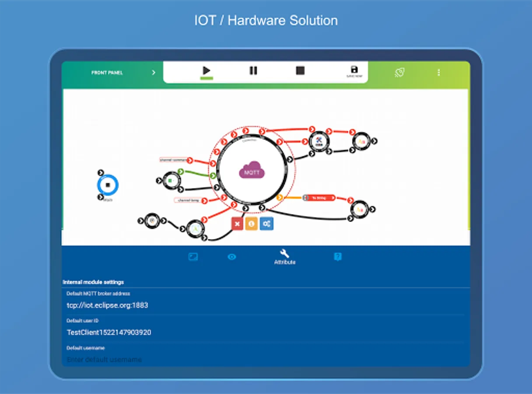Switch to the eye view tab
Image resolution: width=532 pixels, height=394 pixels.
(x=232, y=257)
